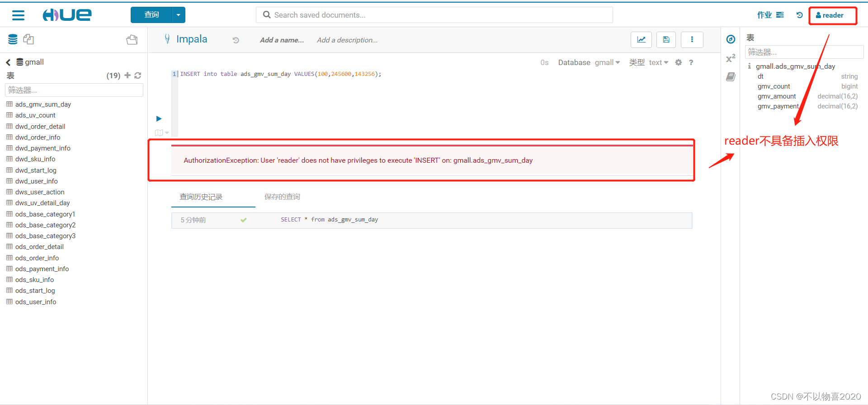The image size is (868, 405).
Task: Click the gmv_amount column
Action: pos(777,96)
